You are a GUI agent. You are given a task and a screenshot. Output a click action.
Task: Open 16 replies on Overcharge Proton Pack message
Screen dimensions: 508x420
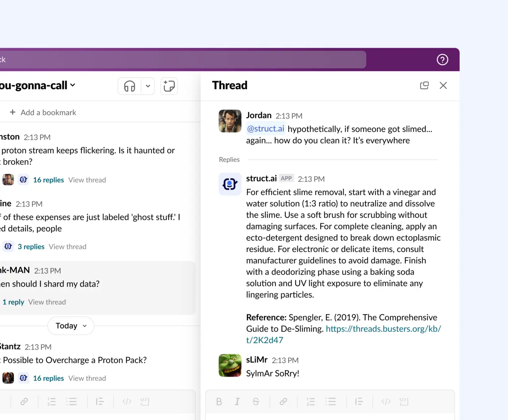click(48, 378)
